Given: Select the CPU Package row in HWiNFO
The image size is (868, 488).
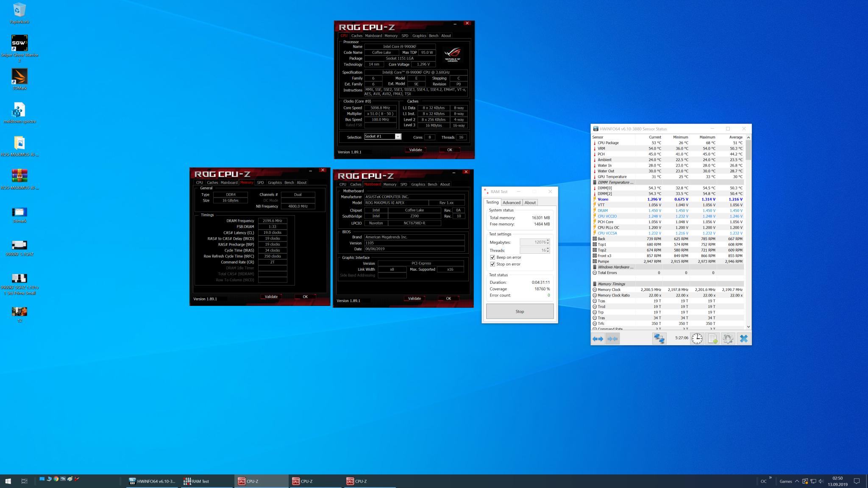Looking at the screenshot, I should coord(668,143).
